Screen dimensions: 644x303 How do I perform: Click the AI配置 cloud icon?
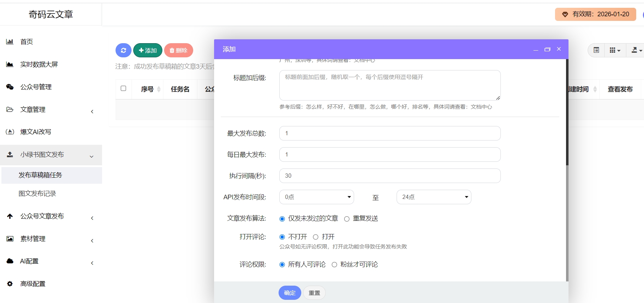pos(10,261)
